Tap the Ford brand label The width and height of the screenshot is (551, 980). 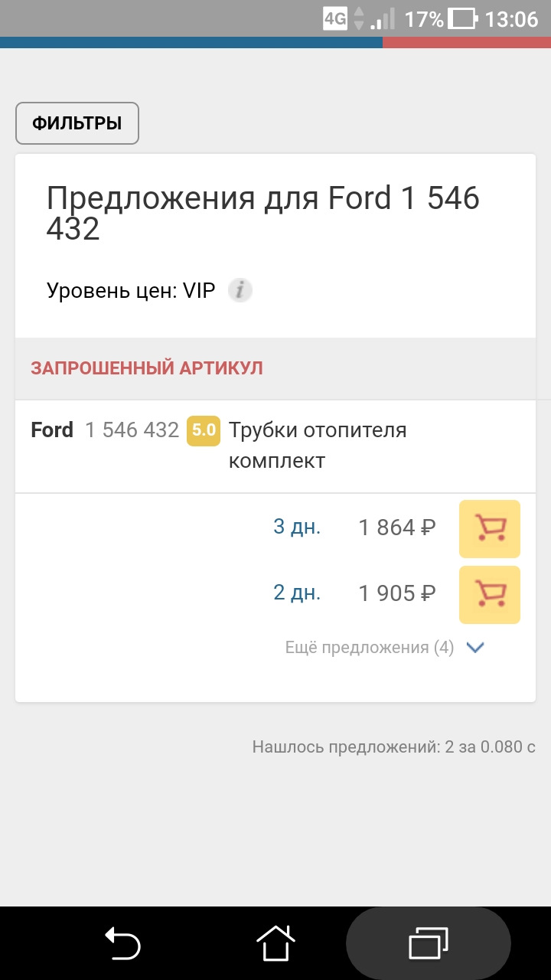[x=51, y=430]
